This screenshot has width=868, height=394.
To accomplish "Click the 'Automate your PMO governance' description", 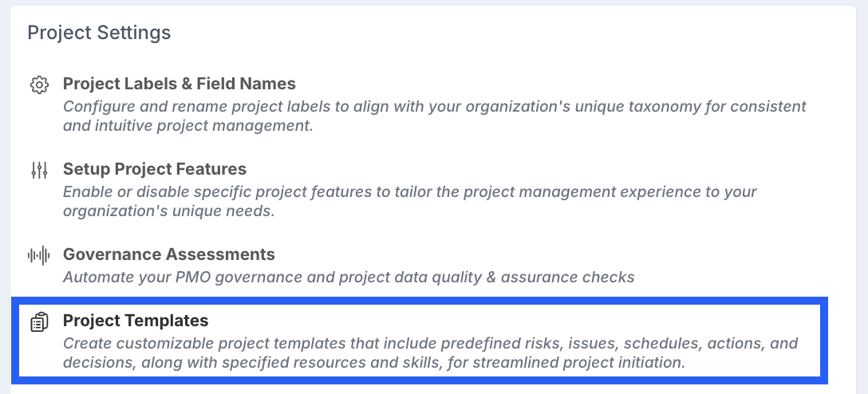I will pyautogui.click(x=349, y=277).
